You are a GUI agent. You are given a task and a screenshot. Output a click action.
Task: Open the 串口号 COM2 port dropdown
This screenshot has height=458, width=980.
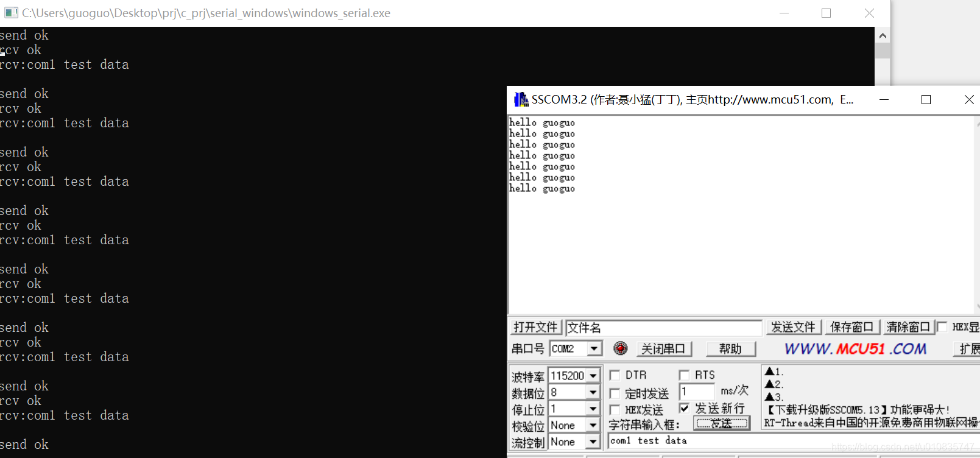click(594, 349)
